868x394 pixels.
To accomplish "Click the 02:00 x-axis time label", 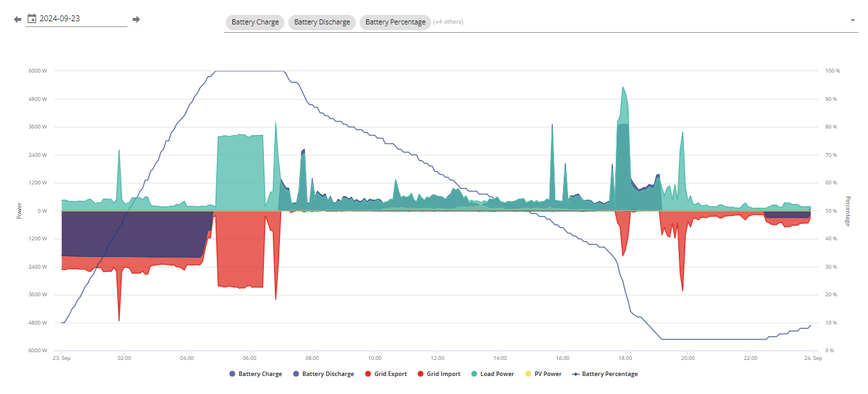I will point(124,357).
